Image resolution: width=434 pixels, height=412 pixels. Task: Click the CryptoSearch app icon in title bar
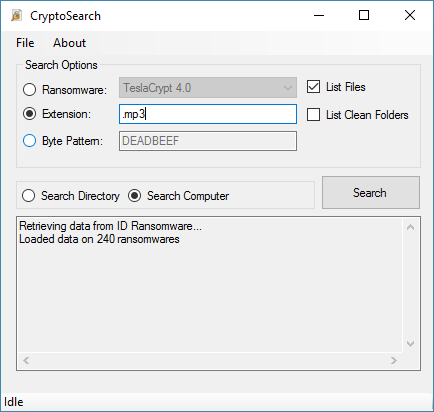(16, 15)
